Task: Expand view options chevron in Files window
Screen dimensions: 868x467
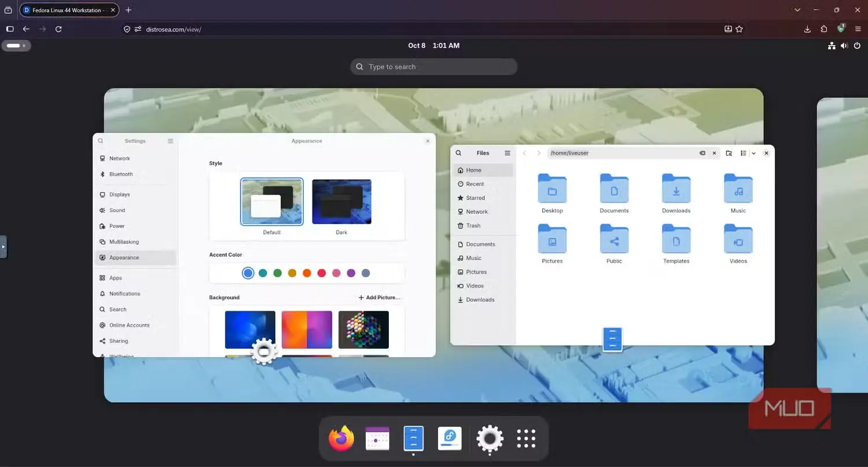Action: [x=753, y=153]
